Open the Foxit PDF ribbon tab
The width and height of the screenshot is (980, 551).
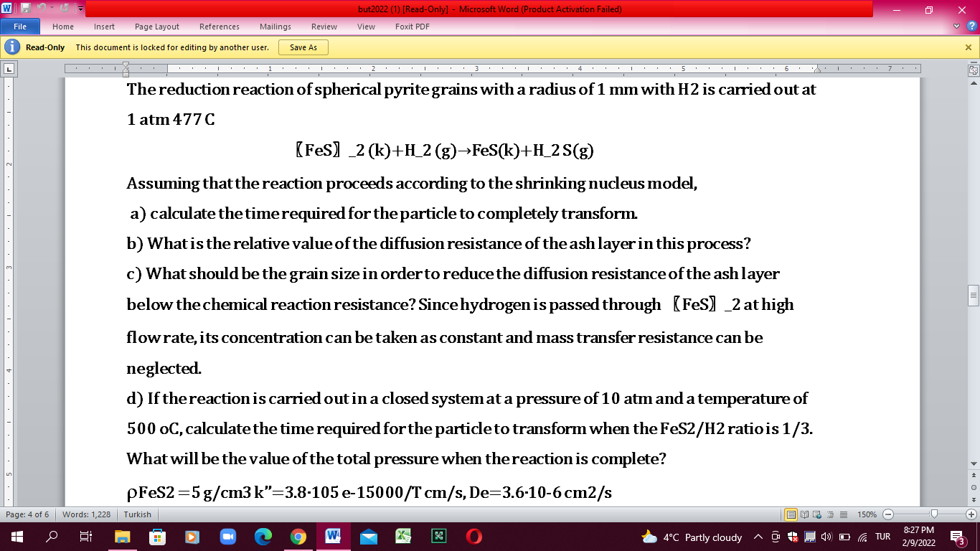[410, 27]
